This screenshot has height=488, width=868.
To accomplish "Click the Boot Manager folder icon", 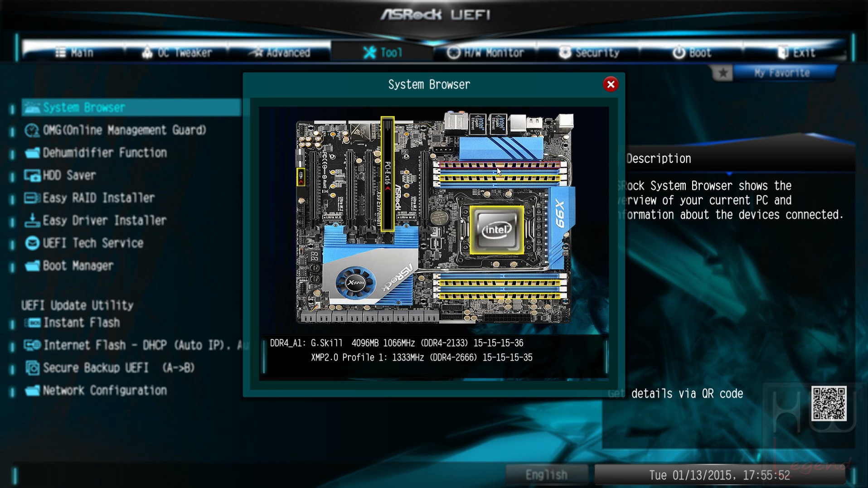I will coord(32,266).
